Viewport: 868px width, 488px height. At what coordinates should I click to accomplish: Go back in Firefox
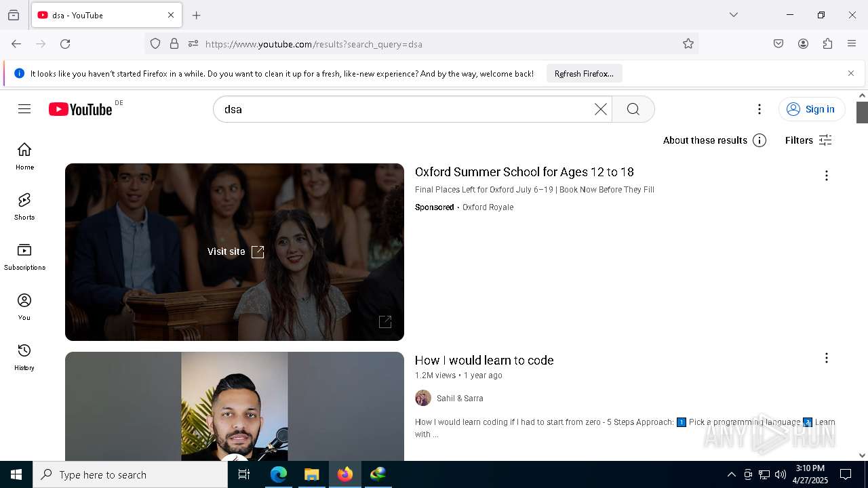(x=16, y=44)
